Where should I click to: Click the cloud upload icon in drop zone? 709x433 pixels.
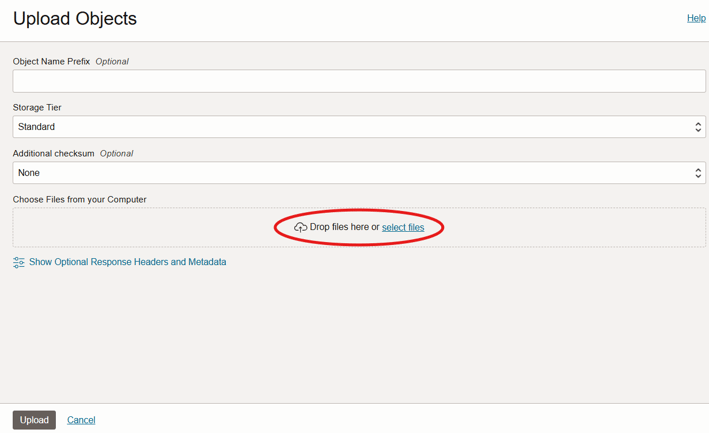point(300,227)
